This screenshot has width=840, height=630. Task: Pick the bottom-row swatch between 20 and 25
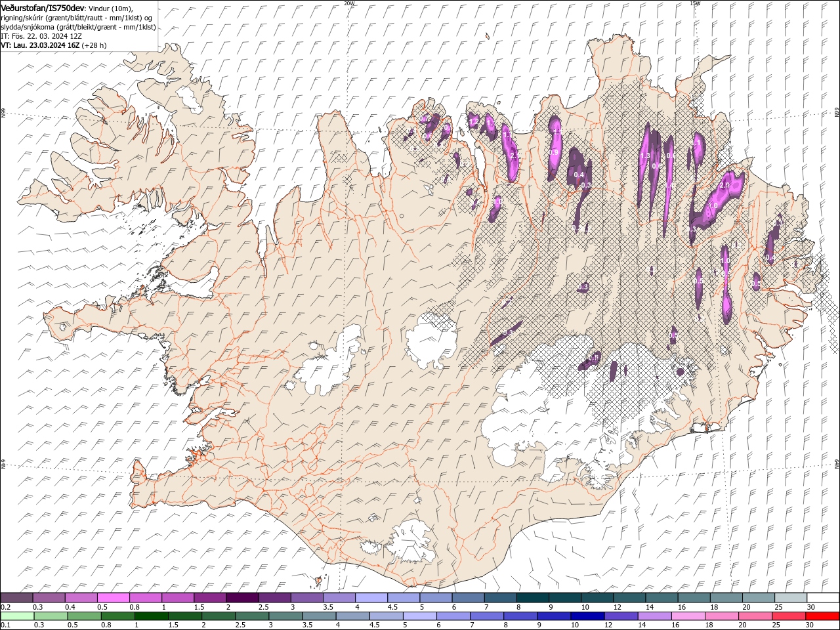click(755, 616)
